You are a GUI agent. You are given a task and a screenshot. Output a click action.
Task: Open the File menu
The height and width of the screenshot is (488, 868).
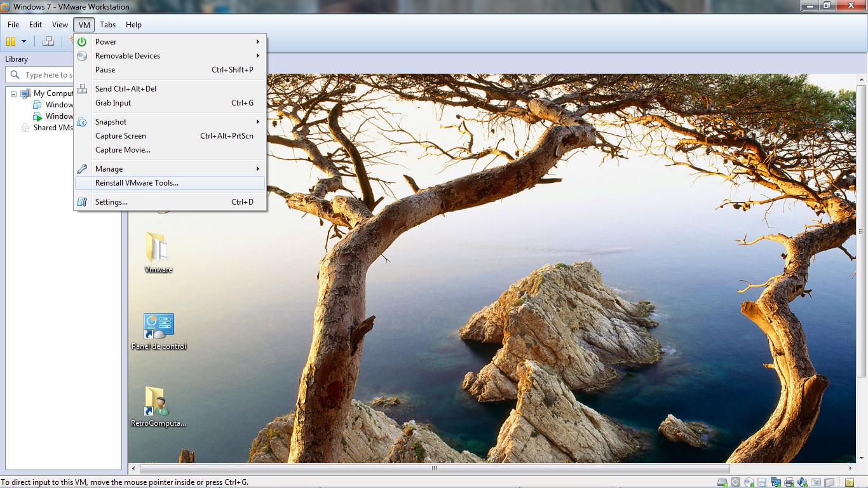coord(13,25)
